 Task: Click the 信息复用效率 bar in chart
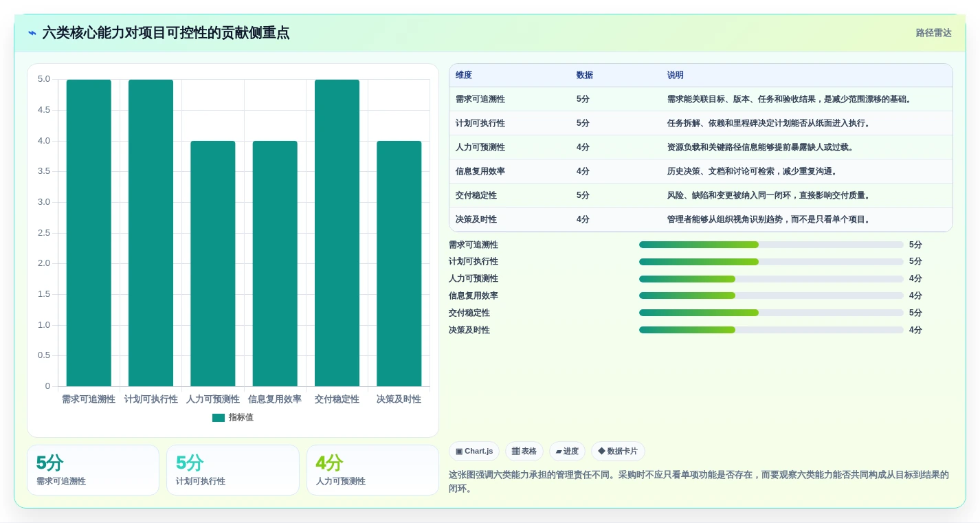(275, 264)
